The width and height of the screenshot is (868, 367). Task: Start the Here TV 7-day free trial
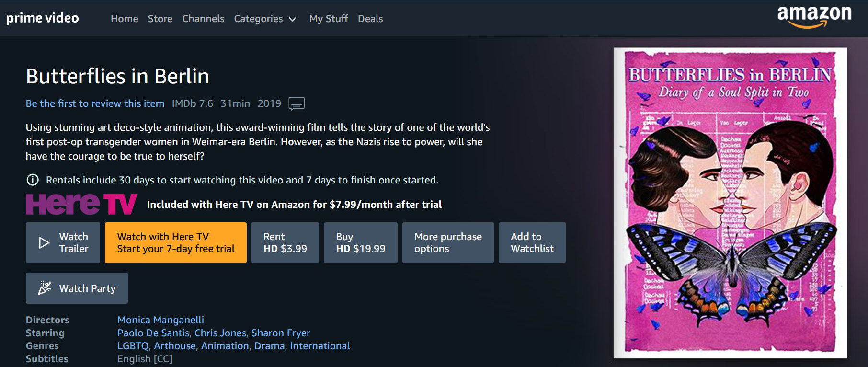(175, 242)
